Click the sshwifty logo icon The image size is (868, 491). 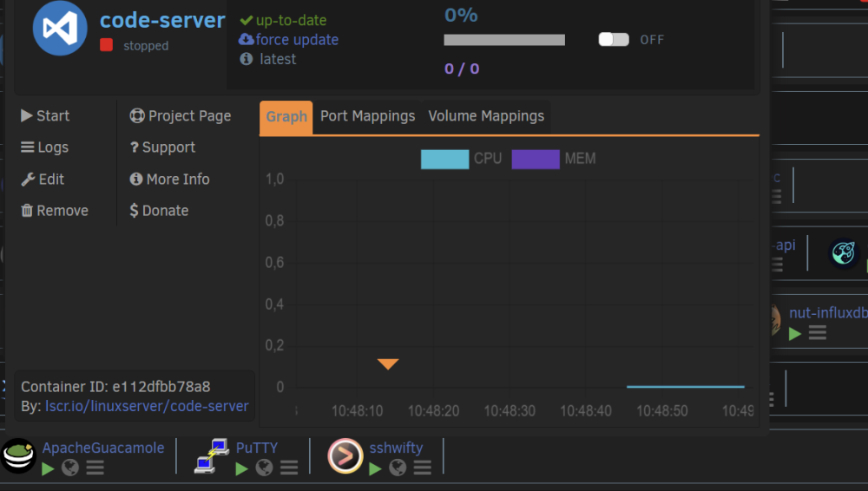click(x=345, y=456)
